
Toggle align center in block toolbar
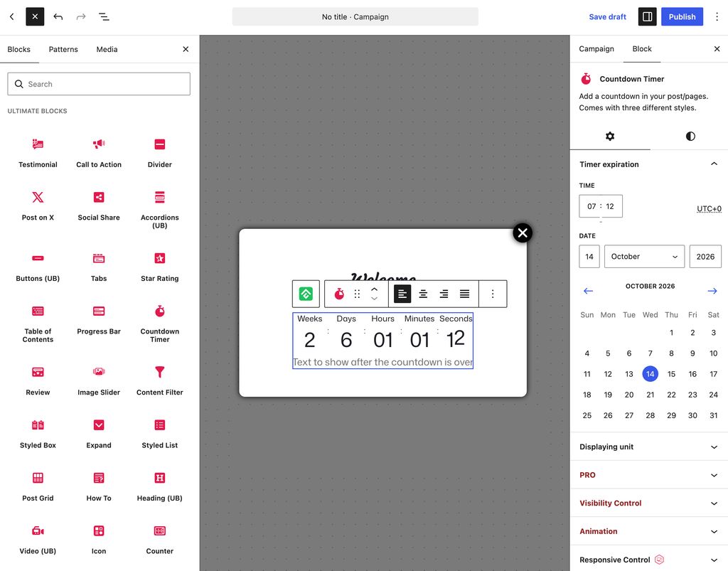pos(423,294)
